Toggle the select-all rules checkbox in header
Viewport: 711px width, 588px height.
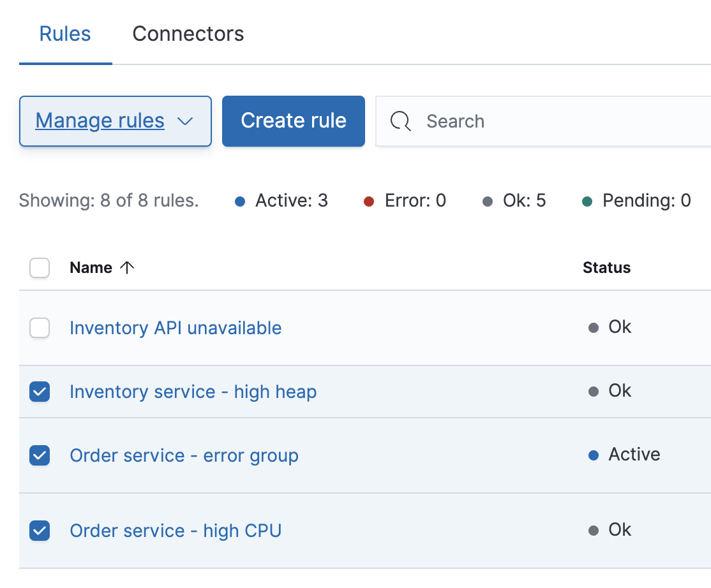point(40,268)
